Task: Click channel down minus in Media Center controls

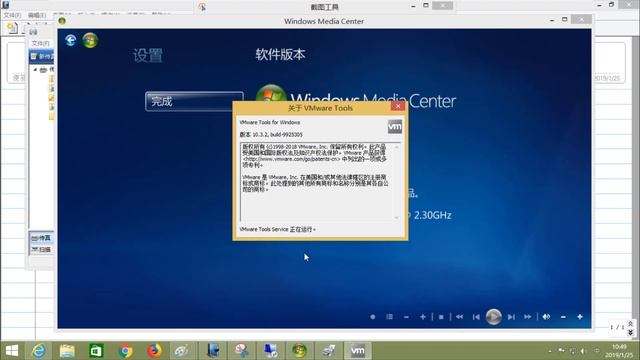Action: (406, 317)
